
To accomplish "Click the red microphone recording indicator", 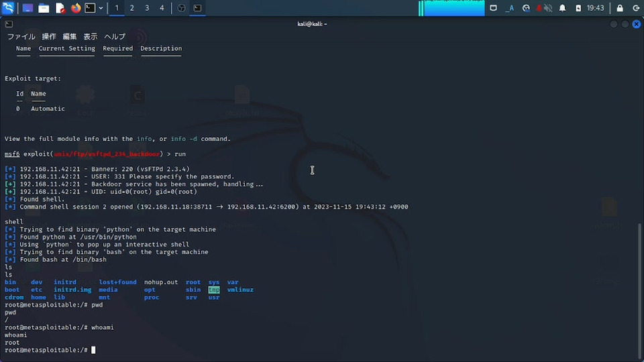I will 539,8.
